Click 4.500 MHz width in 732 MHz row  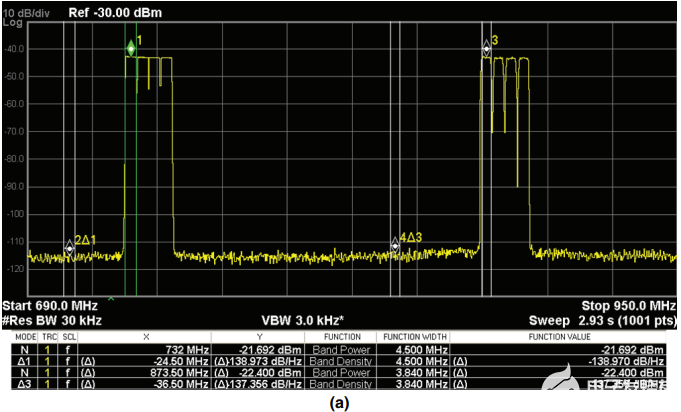click(422, 350)
